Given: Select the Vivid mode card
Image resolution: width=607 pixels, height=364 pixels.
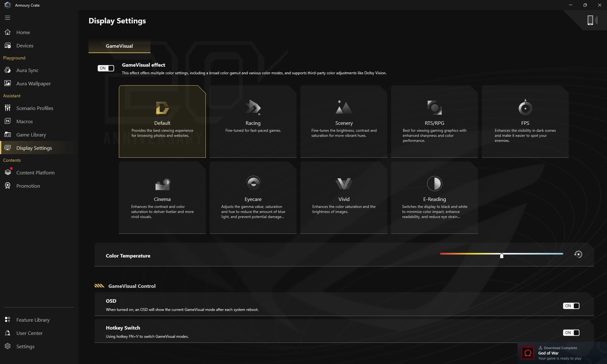Looking at the screenshot, I should 344,197.
